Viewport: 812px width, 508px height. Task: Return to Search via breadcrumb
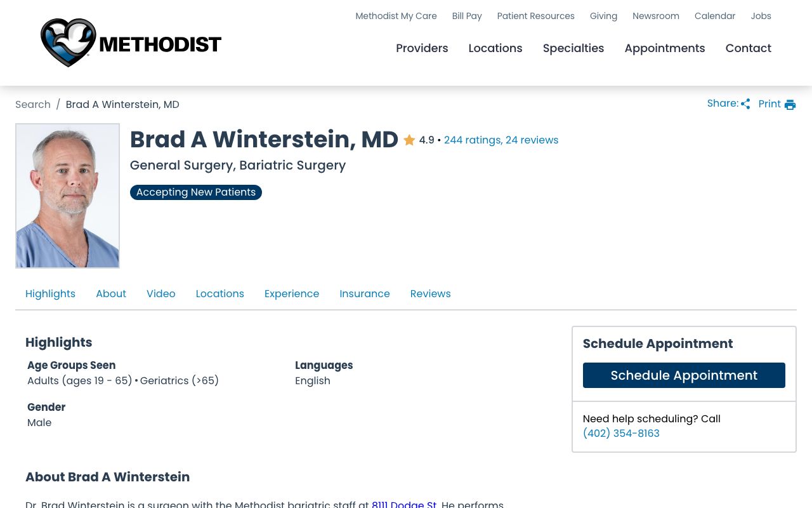tap(33, 104)
